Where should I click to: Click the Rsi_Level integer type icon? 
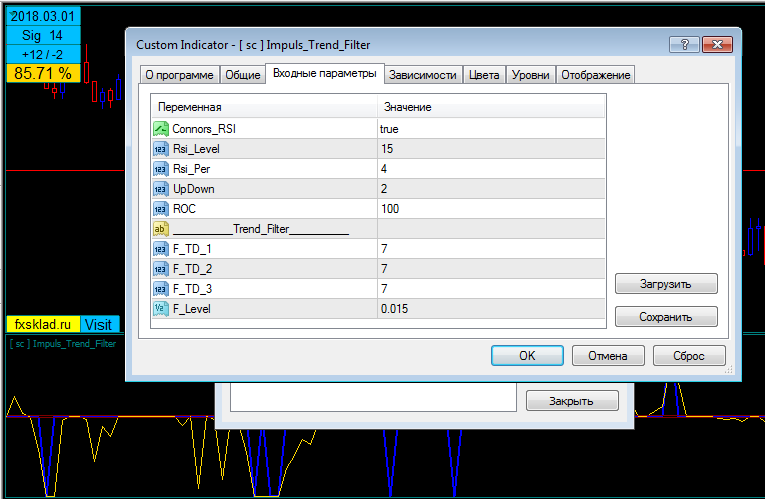[x=161, y=149]
